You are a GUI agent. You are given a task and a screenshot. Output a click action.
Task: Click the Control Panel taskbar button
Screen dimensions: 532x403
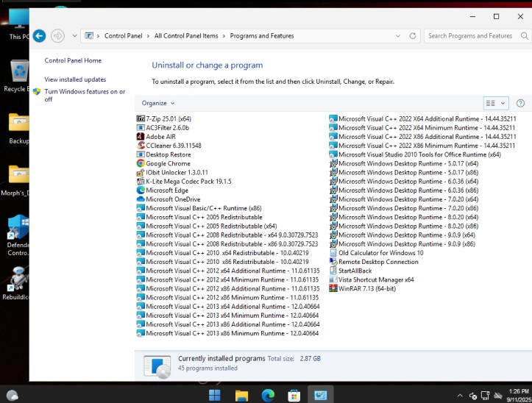(320, 395)
